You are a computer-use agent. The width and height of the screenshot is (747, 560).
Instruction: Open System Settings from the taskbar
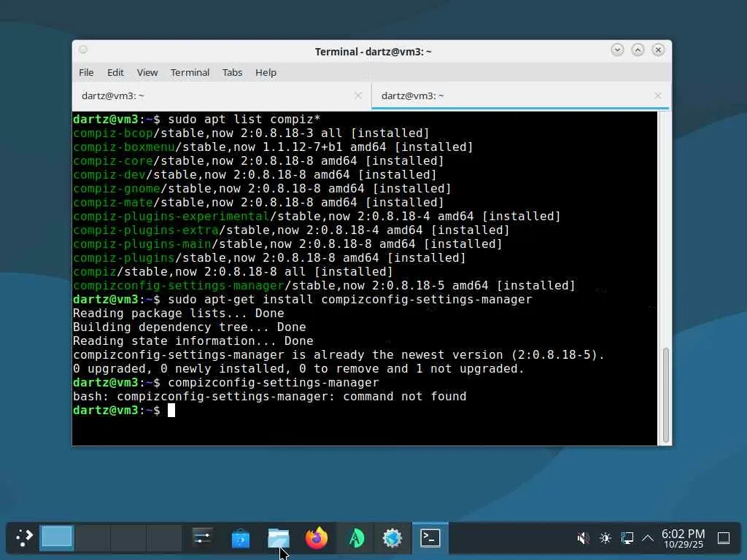[x=203, y=538]
